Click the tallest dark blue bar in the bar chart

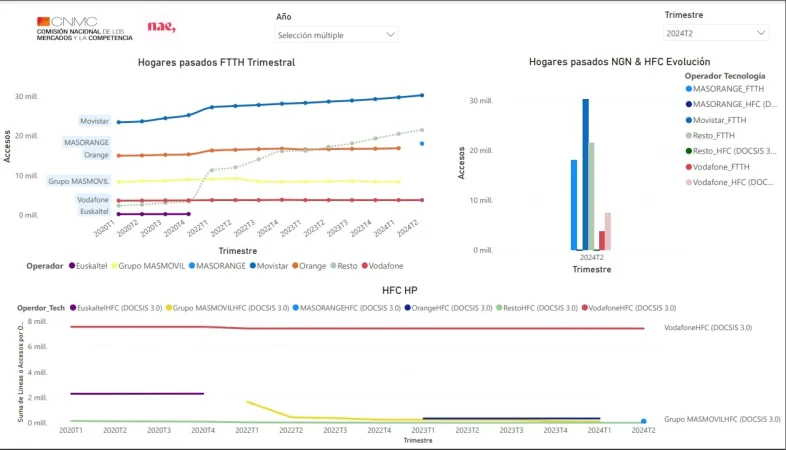point(585,174)
